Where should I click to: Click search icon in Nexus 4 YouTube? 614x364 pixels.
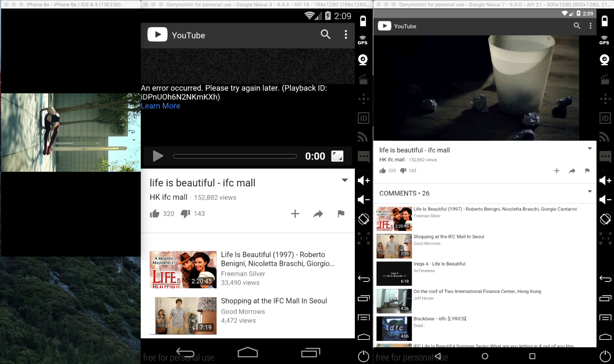point(325,35)
